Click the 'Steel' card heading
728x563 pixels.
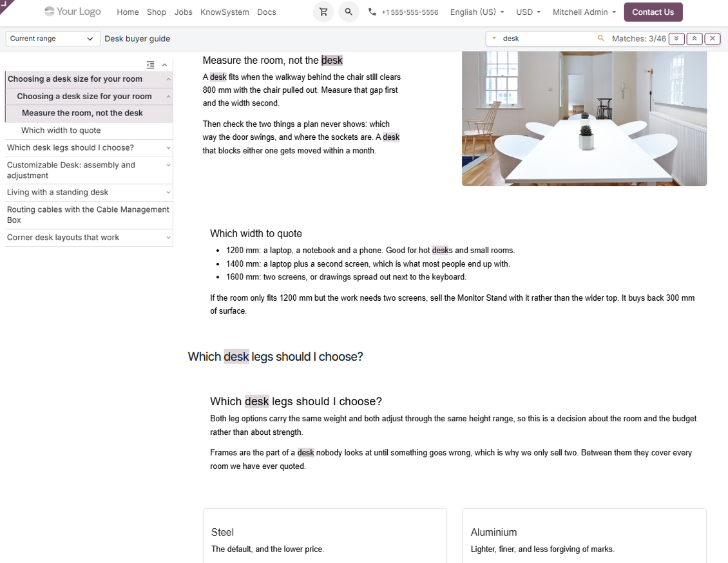[222, 532]
